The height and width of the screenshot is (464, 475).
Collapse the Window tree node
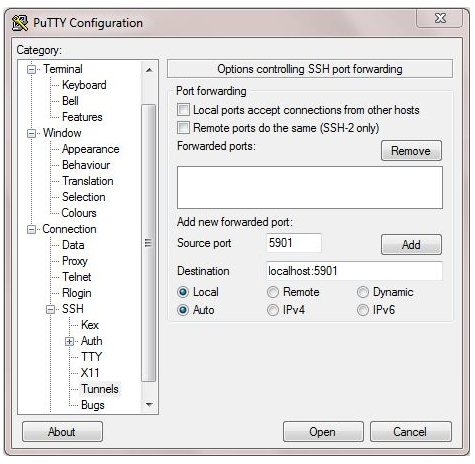tap(31, 133)
